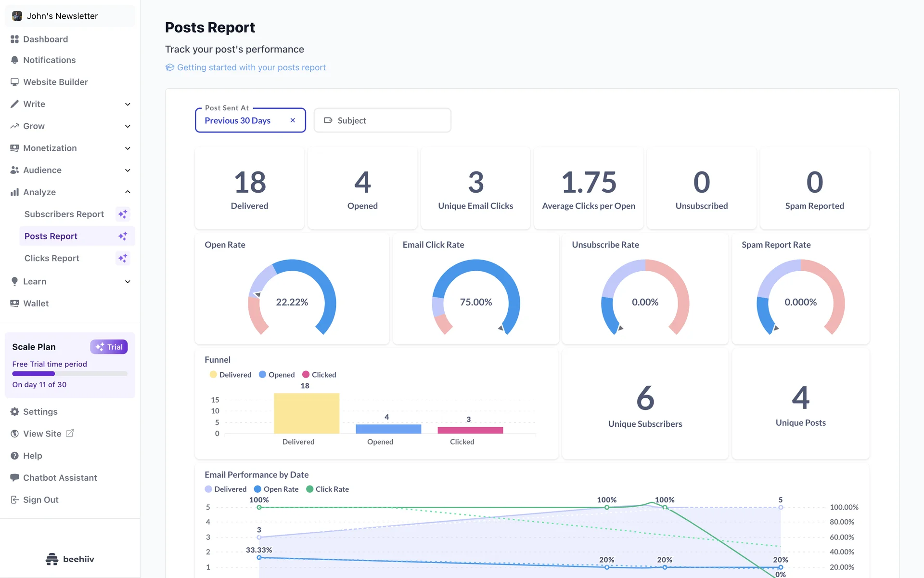924x578 pixels.
Task: Expand the Monetization section chevron
Action: (x=128, y=148)
